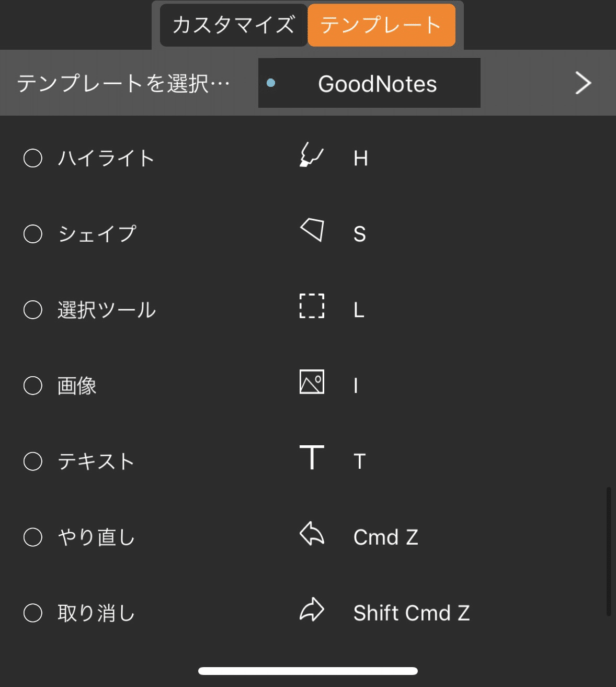The width and height of the screenshot is (616, 687).
Task: Click the vertical scrollbar on right edge
Action: coord(608,551)
